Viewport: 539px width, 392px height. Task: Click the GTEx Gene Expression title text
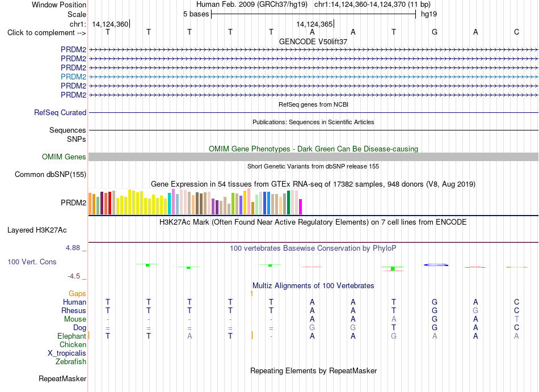[313, 184]
